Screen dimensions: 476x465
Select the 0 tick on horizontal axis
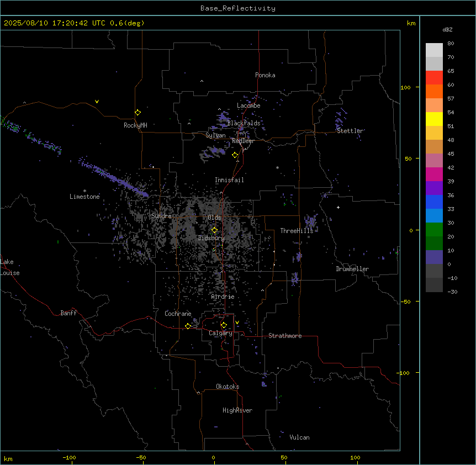tap(213, 457)
